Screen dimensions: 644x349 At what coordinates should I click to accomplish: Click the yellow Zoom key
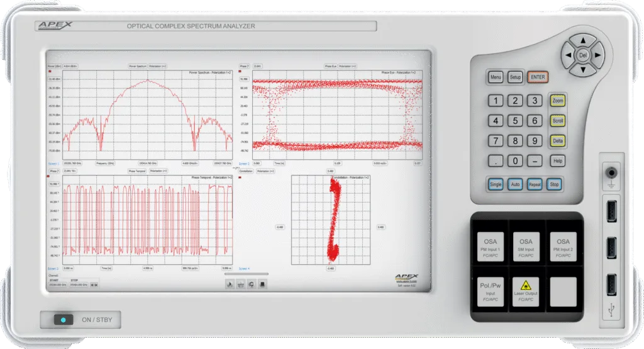coord(558,101)
